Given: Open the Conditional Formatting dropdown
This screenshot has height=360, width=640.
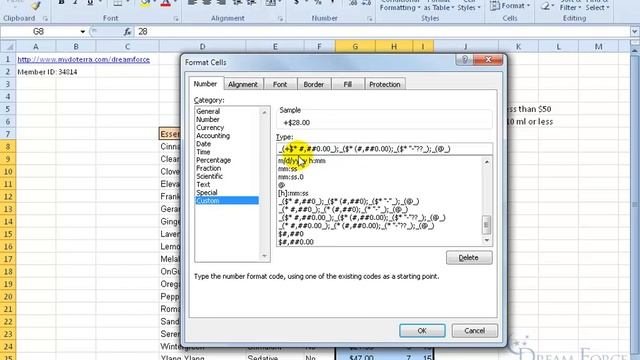Looking at the screenshot, I should (x=400, y=5).
